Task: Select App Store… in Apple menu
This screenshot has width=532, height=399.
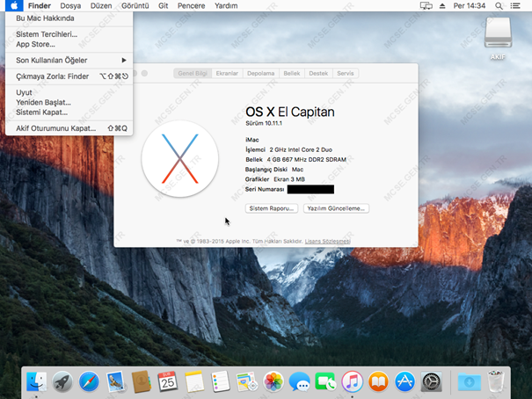Action: [x=69, y=45]
